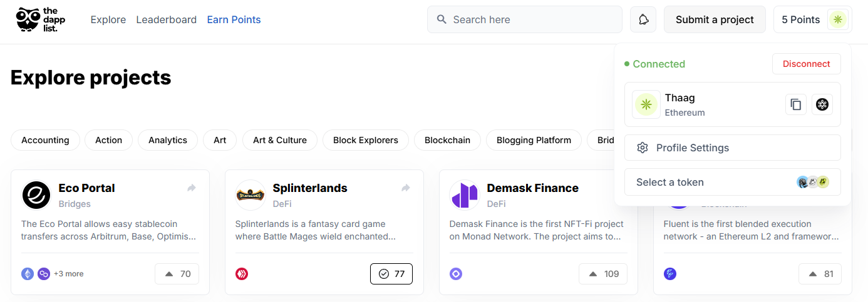Click Submit a project button
Viewport: 868px width, 302px height.
715,19
